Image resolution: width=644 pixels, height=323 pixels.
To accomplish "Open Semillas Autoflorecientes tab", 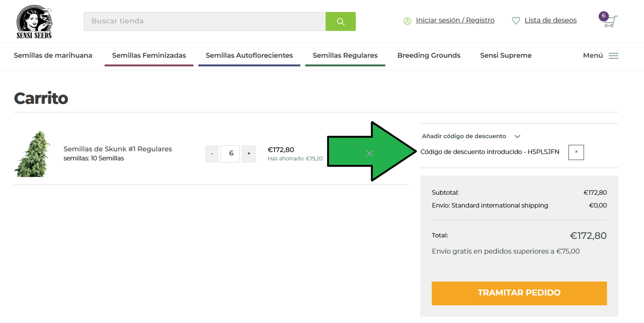I will [249, 56].
